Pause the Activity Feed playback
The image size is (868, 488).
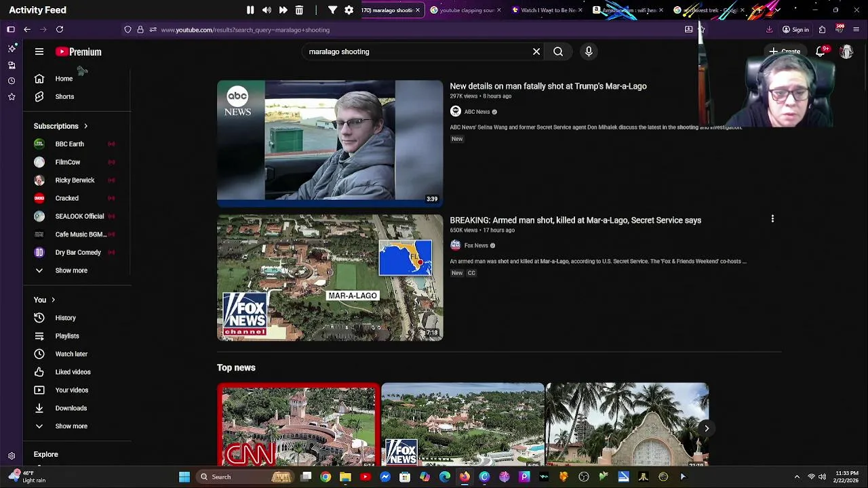(x=250, y=10)
